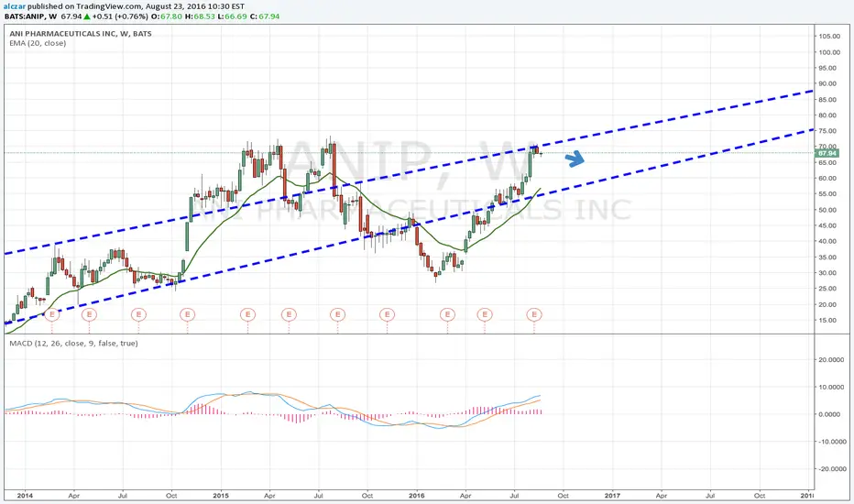The height and width of the screenshot is (504, 854).
Task: Click the earnings E marker near August 2014
Action: pyautogui.click(x=138, y=314)
